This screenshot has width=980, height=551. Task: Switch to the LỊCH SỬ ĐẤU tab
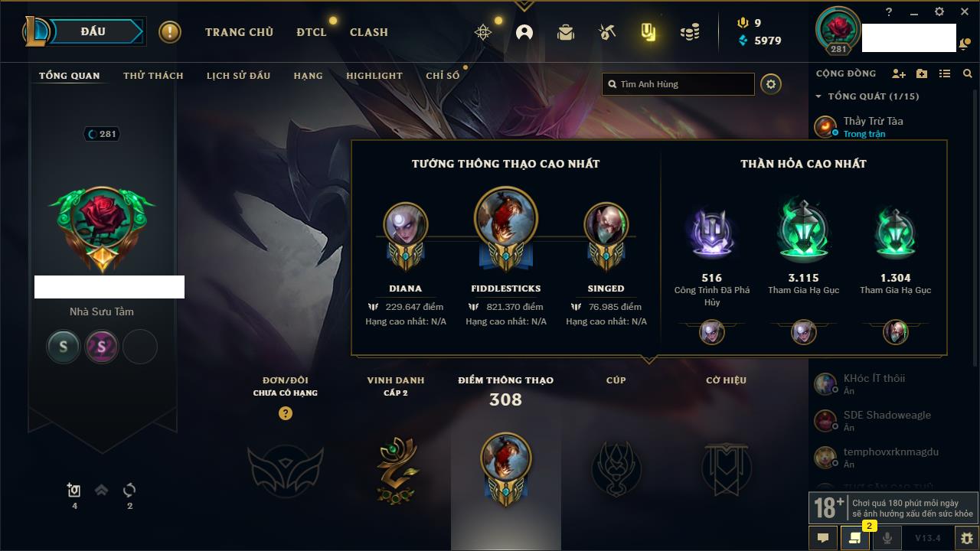pyautogui.click(x=238, y=76)
